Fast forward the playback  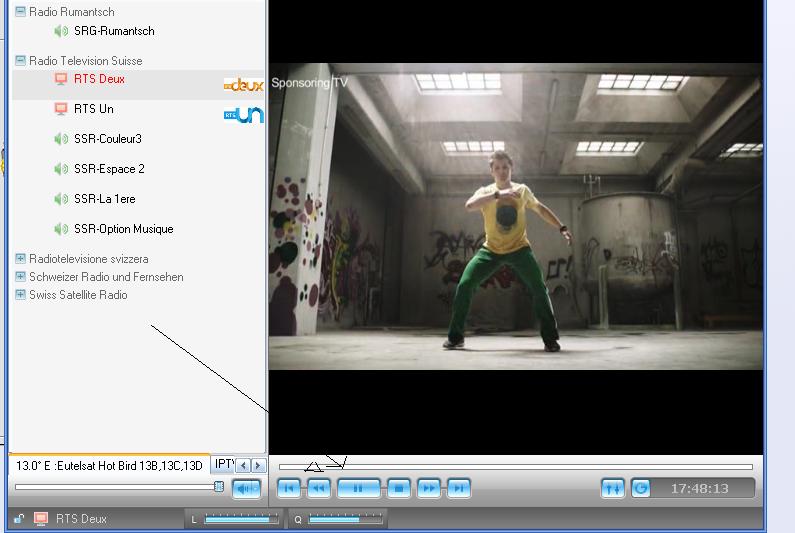pos(429,488)
